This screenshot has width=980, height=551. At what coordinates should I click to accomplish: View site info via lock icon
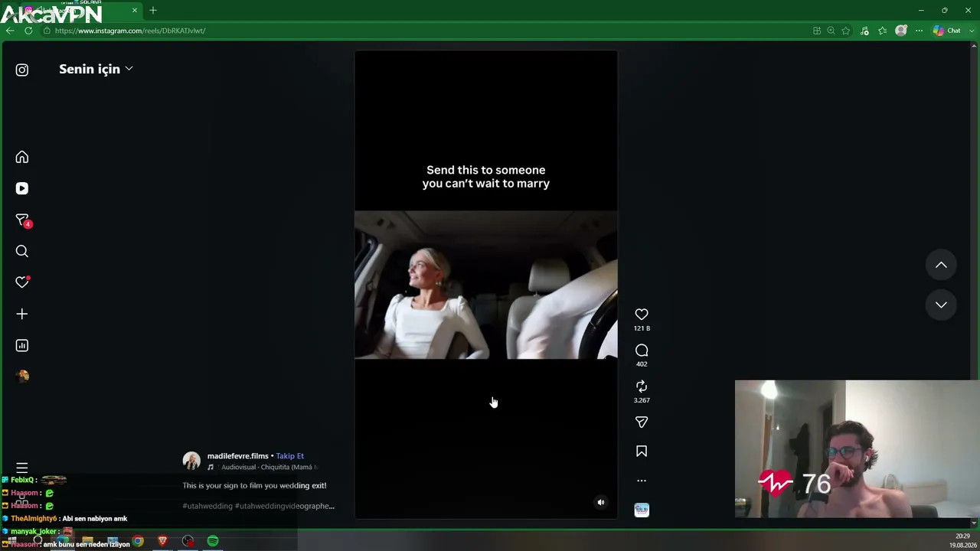(x=47, y=31)
